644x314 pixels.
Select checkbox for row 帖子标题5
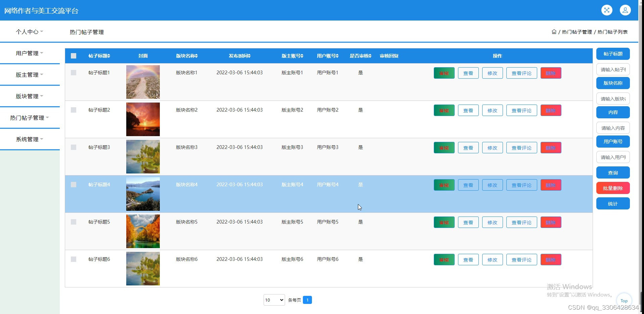tap(74, 222)
